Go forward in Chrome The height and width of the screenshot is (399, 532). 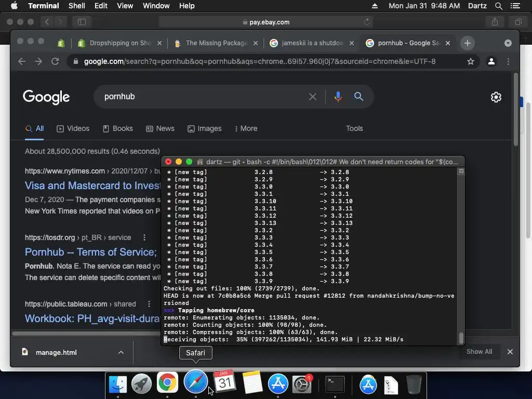[38, 61]
